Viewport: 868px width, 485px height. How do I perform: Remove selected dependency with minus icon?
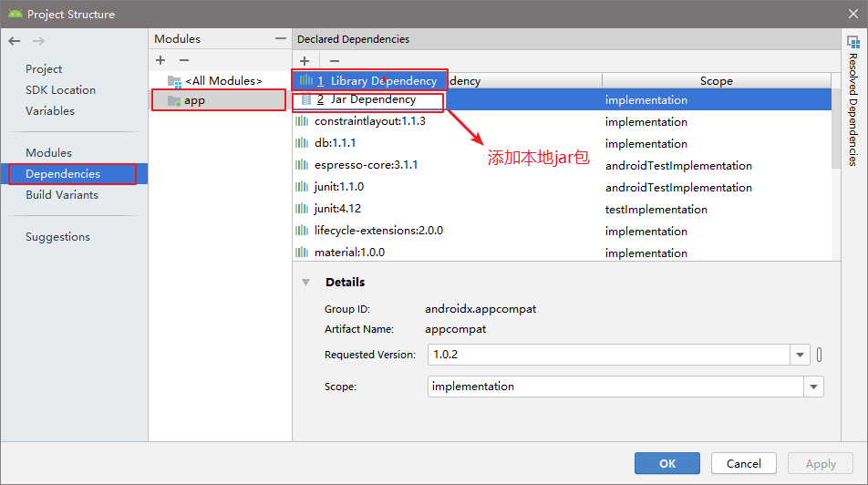(335, 61)
